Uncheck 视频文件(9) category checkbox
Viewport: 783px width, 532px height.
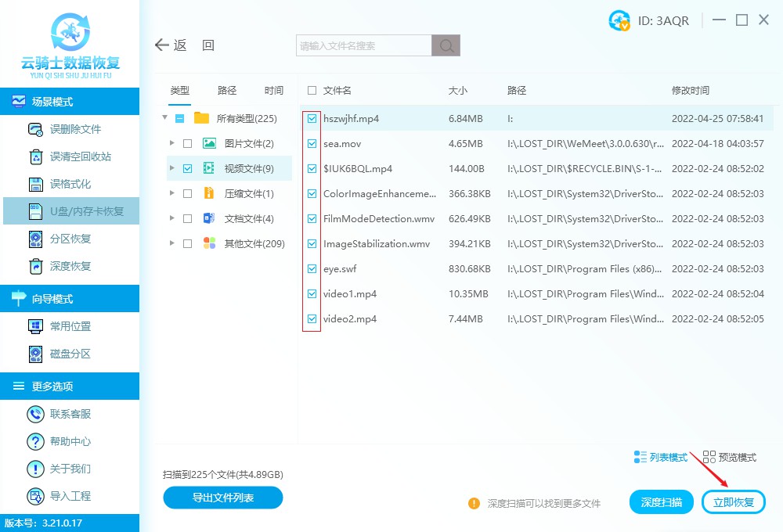coord(188,169)
